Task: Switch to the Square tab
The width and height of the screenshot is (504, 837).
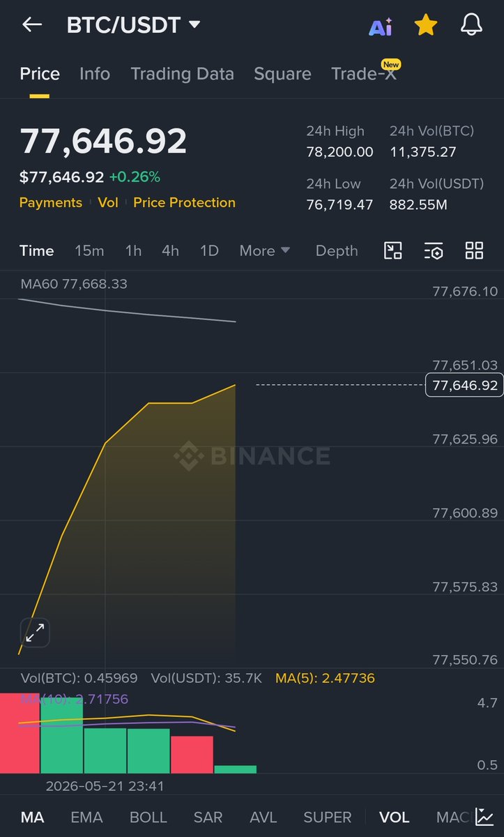Action: click(282, 74)
